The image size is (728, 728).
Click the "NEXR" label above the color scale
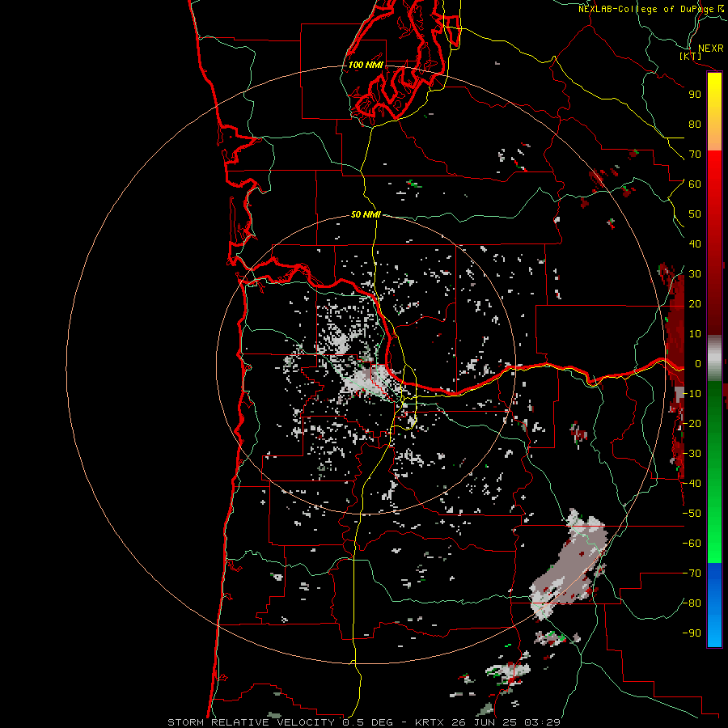click(711, 49)
